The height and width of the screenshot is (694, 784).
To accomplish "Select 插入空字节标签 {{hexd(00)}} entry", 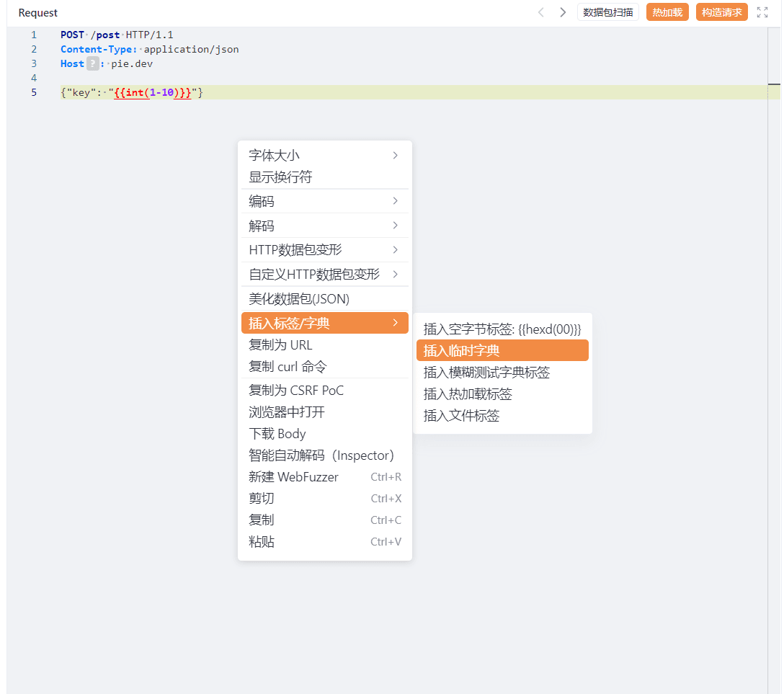I will click(502, 329).
